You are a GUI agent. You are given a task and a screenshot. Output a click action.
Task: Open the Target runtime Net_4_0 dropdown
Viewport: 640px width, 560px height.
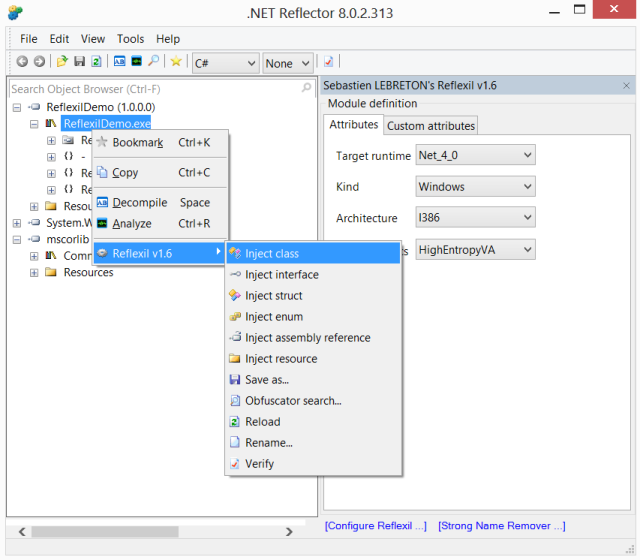coord(476,155)
